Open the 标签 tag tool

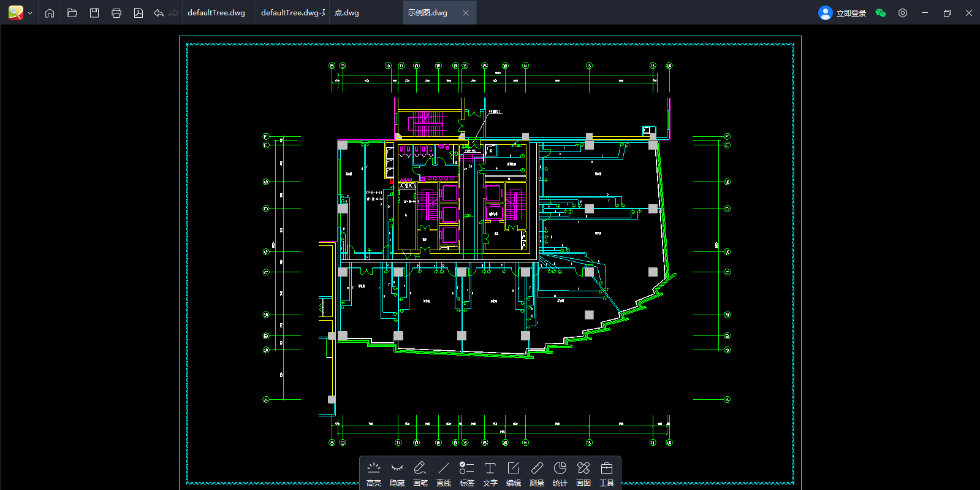[467, 474]
